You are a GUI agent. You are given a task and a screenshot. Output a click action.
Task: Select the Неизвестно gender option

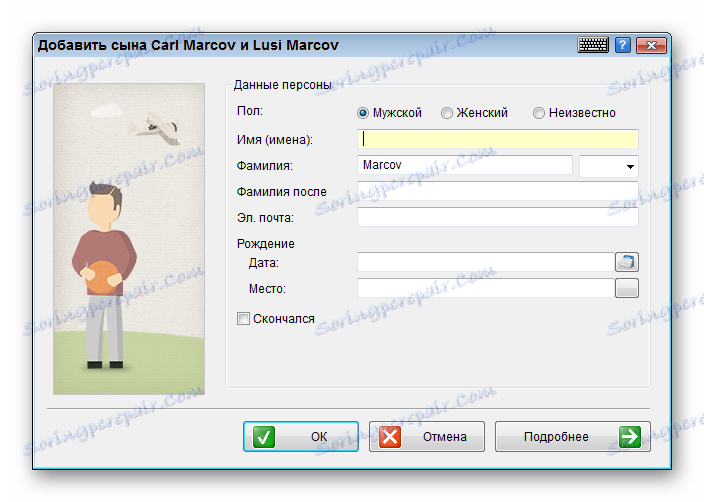[x=574, y=113]
